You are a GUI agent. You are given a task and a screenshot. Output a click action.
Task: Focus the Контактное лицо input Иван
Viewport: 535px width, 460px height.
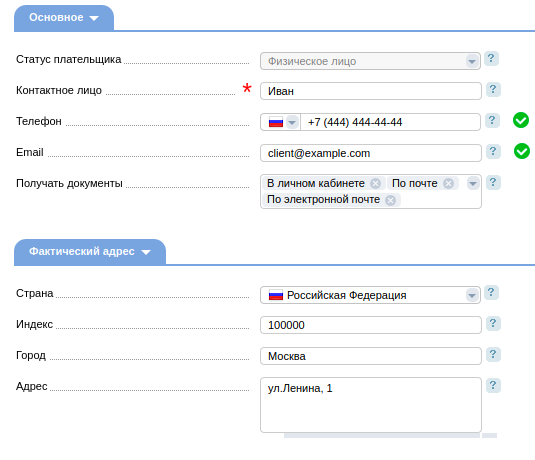point(371,91)
